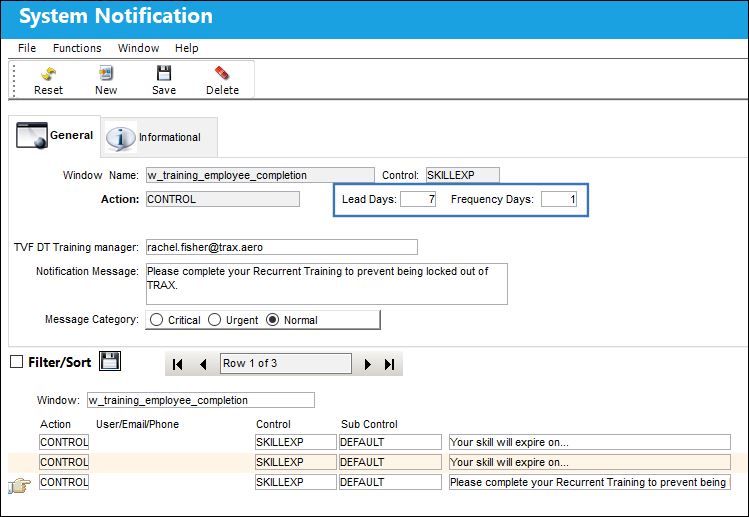Select the Urgent message category
Screen dimensions: 749x517
point(214,320)
